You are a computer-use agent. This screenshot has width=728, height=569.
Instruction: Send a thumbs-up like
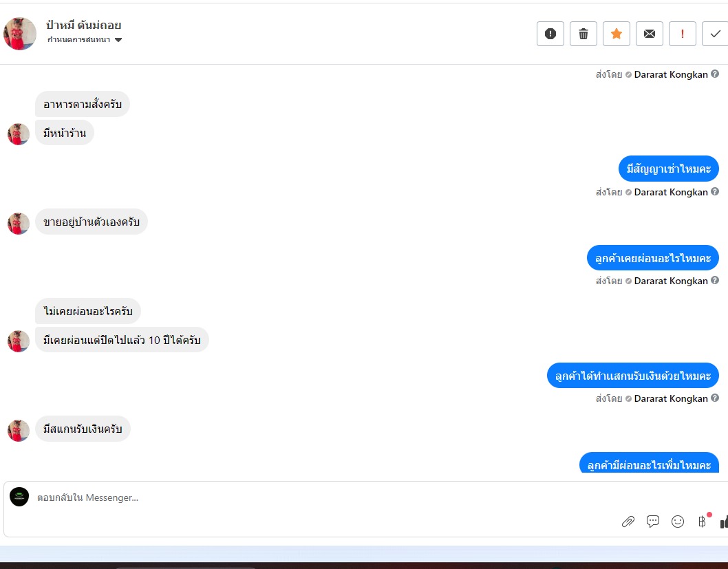(x=724, y=522)
